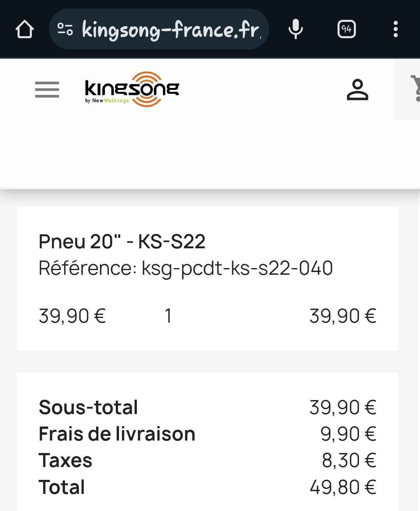Open the shopping cart icon
The image size is (420, 511).
point(415,88)
